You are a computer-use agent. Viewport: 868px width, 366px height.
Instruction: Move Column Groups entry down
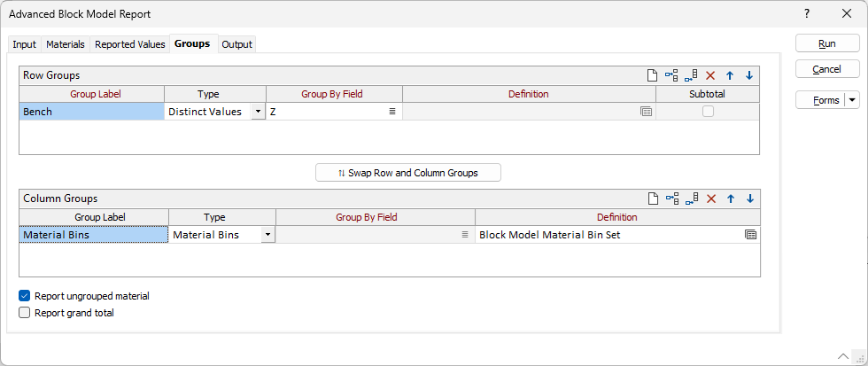point(749,199)
